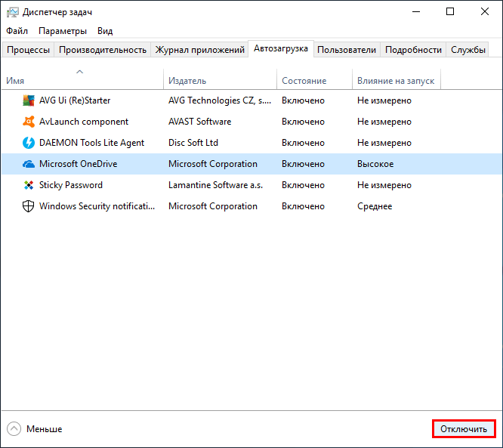Click Включено status in the OneDrive row
This screenshot has height=448, width=503.
pyautogui.click(x=303, y=164)
